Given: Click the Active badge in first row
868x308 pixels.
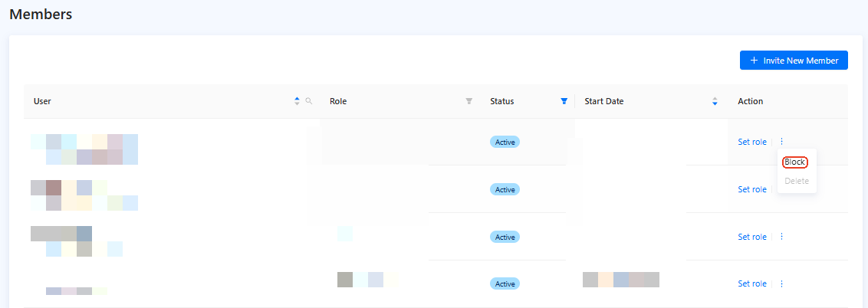Looking at the screenshot, I should [x=505, y=142].
